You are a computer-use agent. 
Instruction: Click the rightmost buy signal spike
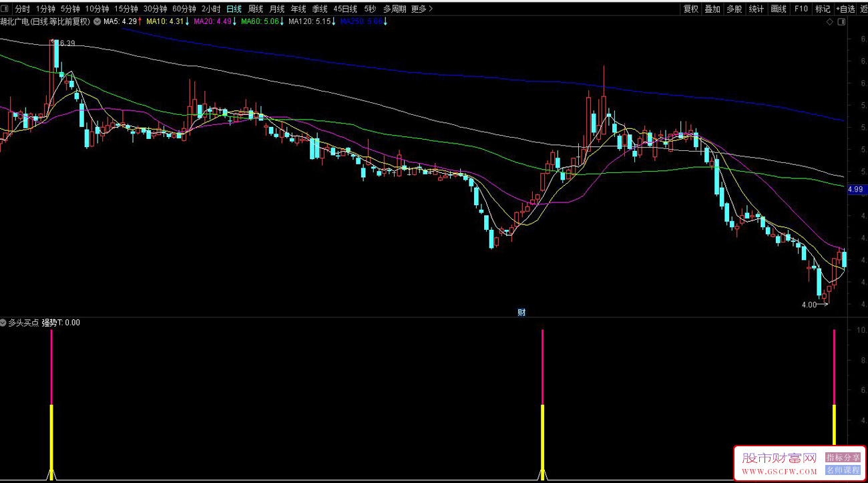pyautogui.click(x=834, y=387)
